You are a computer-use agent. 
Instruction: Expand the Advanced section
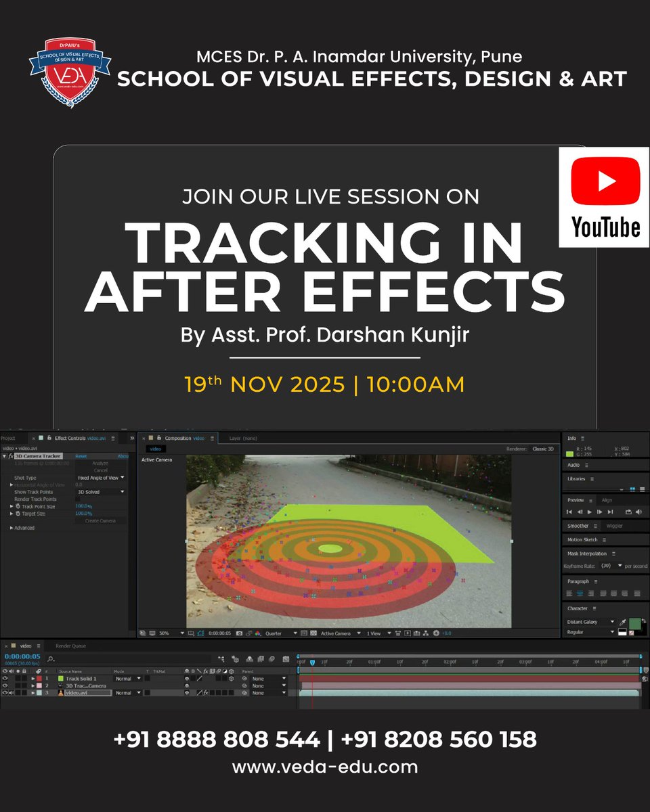(12, 528)
